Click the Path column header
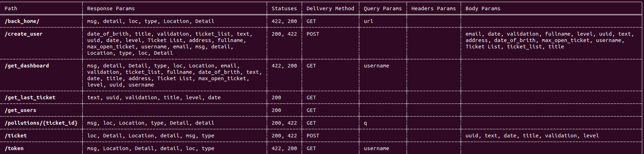This screenshot has width=644, height=154. coord(11,8)
